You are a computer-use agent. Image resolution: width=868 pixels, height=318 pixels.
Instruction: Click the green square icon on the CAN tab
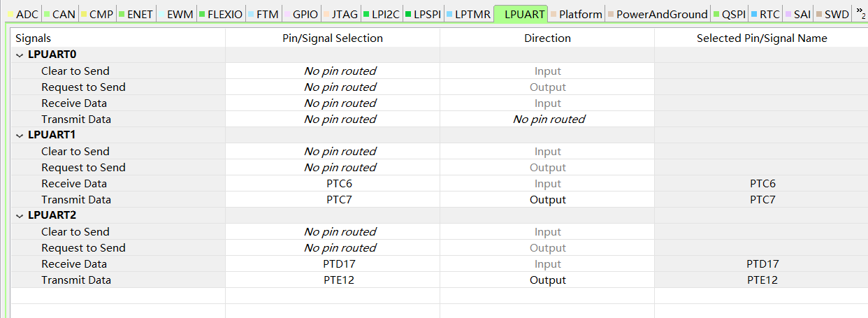point(47,14)
